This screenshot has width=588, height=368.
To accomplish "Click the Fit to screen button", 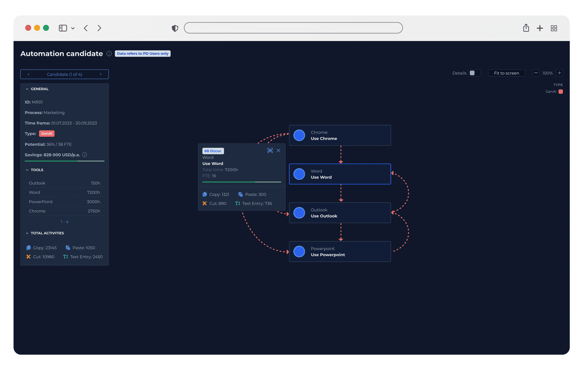I will 507,73.
